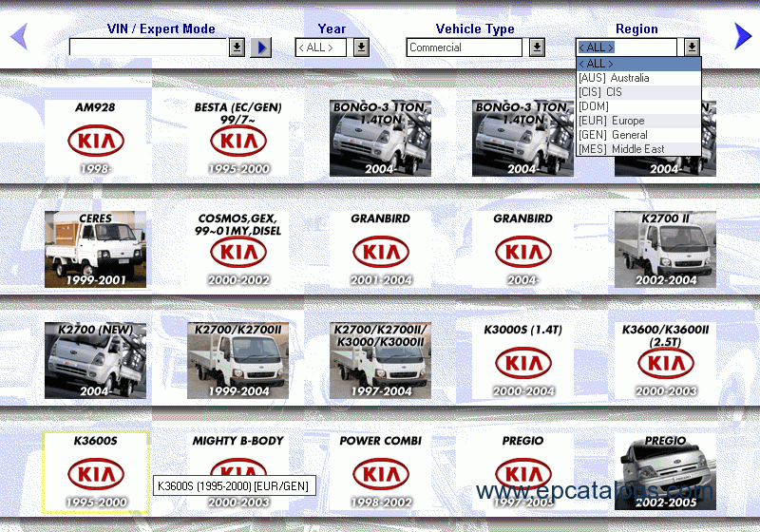Open the BESTA (EC/GEN) 1995-2000 tile
Screen dimensions: 760x532
[x=238, y=138]
